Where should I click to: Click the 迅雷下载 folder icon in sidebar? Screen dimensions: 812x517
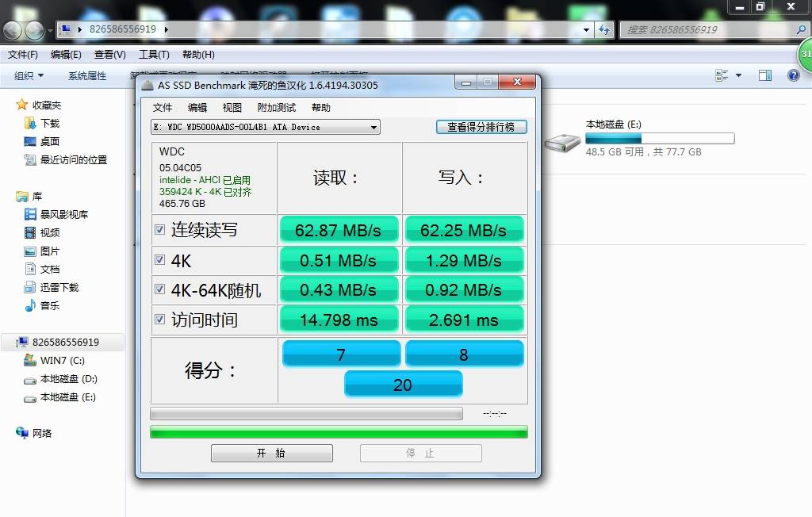29,287
